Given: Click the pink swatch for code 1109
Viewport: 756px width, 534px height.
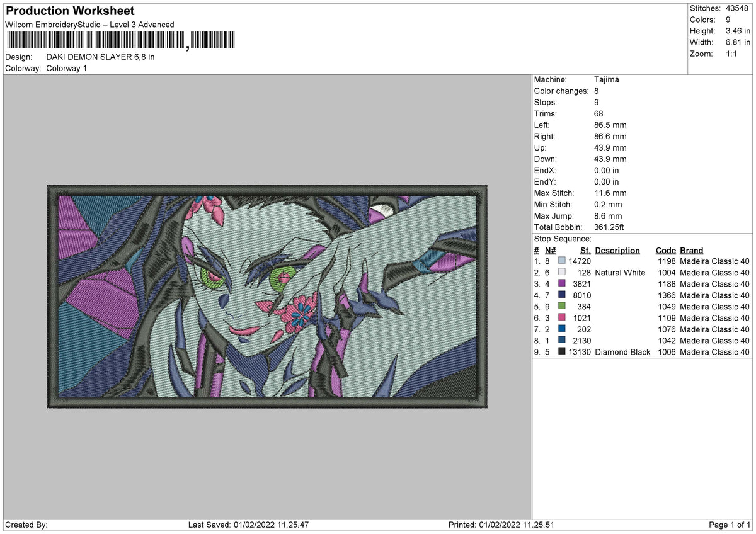Looking at the screenshot, I should pos(562,318).
